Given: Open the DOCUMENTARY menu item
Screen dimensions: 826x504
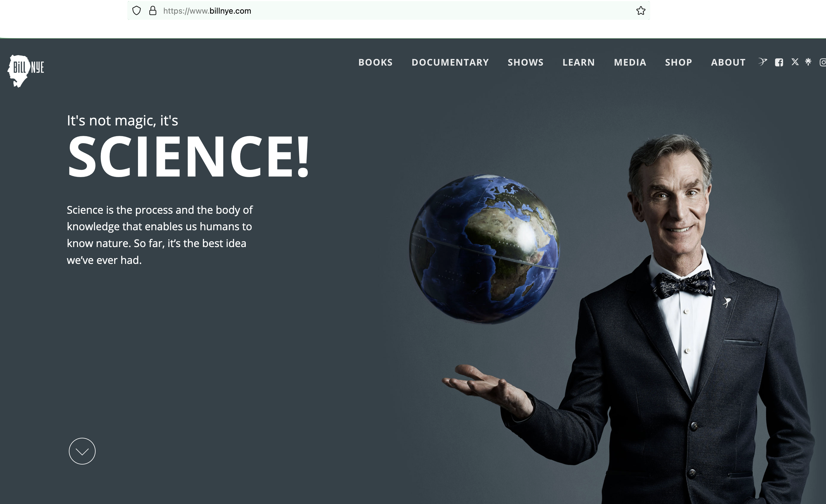Looking at the screenshot, I should (450, 62).
